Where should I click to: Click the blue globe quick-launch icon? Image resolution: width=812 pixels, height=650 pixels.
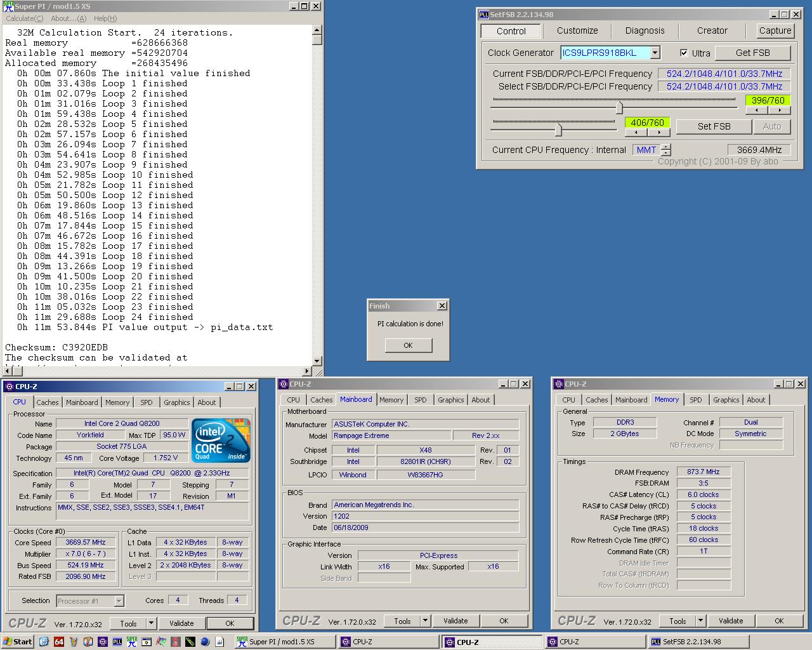205,642
